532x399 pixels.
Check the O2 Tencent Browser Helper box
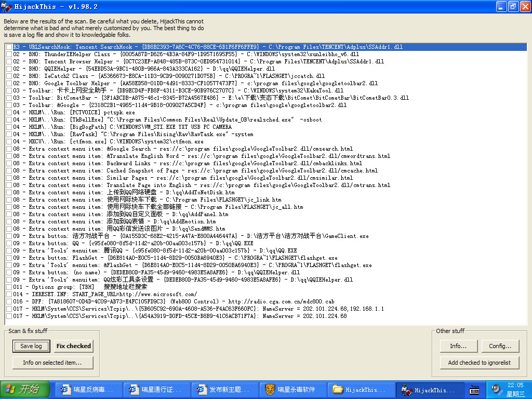click(x=9, y=61)
